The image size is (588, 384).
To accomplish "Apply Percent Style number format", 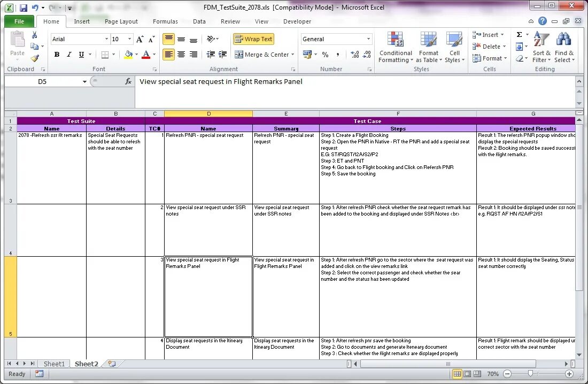I will (325, 55).
